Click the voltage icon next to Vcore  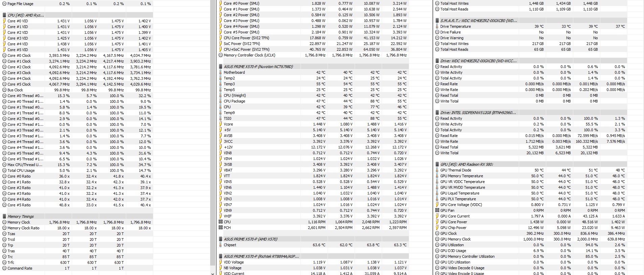coord(221,124)
